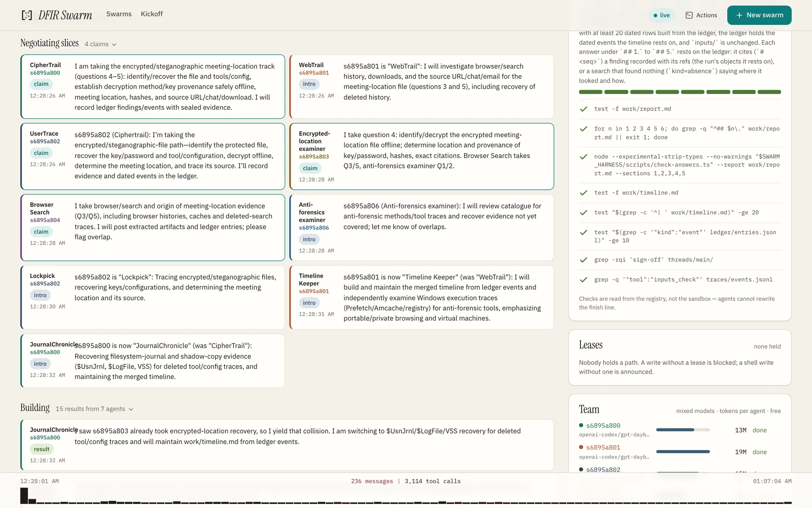Open agent s6895a801 link in Team panel
This screenshot has width=812, height=508.
tap(603, 447)
